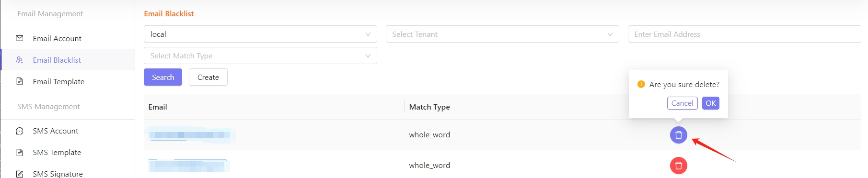Expand the Select Match Type dropdown
Image resolution: width=868 pixels, height=178 pixels.
pyautogui.click(x=260, y=56)
